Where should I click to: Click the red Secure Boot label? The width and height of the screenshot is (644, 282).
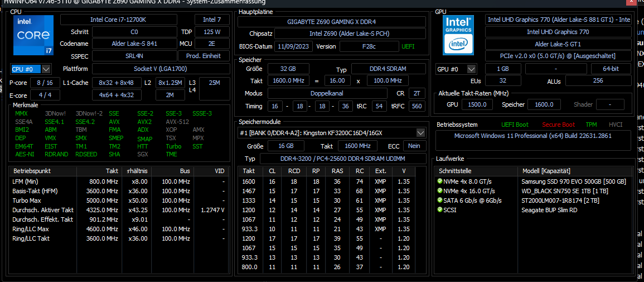click(558, 125)
